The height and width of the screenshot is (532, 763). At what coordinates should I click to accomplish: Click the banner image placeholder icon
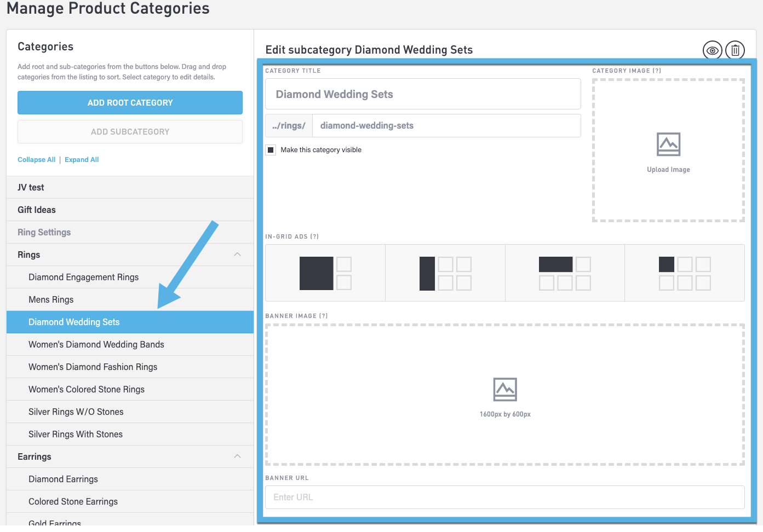pos(504,389)
